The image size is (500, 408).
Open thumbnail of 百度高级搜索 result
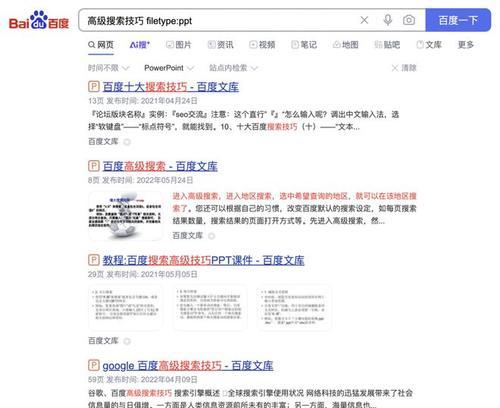[x=125, y=216]
